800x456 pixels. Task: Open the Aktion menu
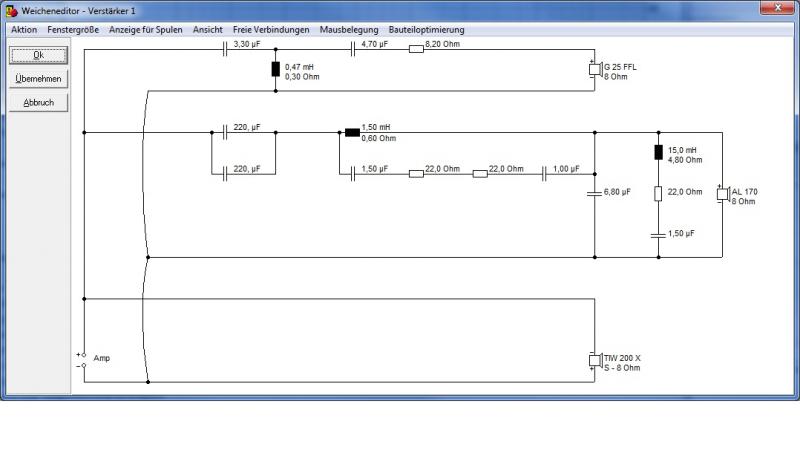tap(24, 30)
